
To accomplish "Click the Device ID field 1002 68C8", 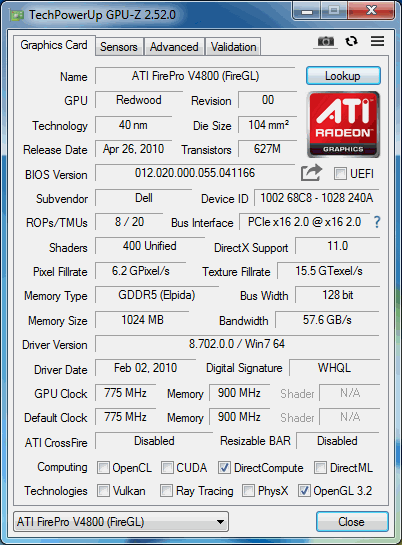I will point(317,198).
